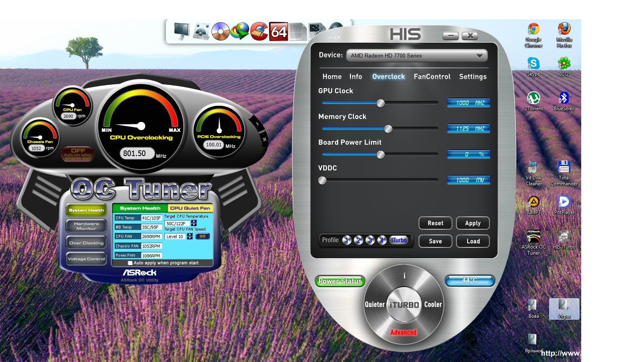Open the control panel gauges icon in dock
644x362 pixels.
point(201,31)
